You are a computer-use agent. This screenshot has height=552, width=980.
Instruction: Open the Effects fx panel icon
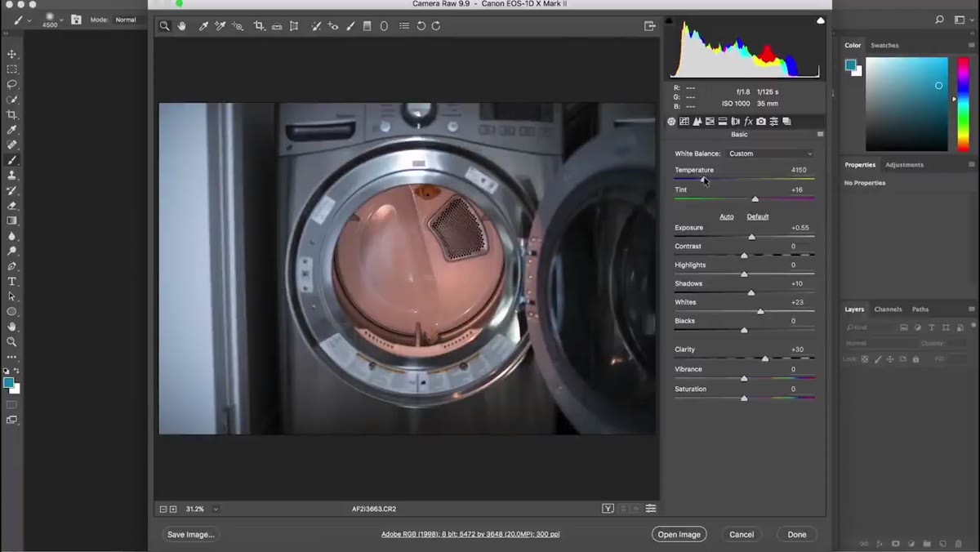748,122
